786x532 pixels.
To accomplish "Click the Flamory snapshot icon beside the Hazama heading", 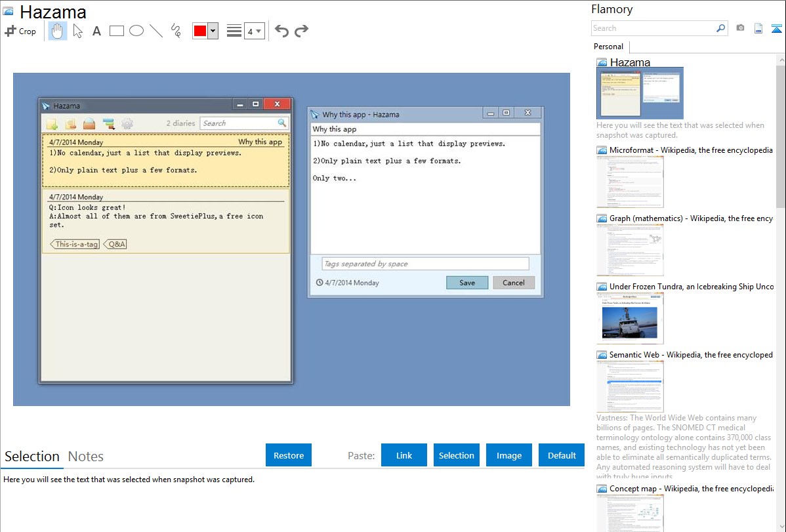I will [x=8, y=11].
